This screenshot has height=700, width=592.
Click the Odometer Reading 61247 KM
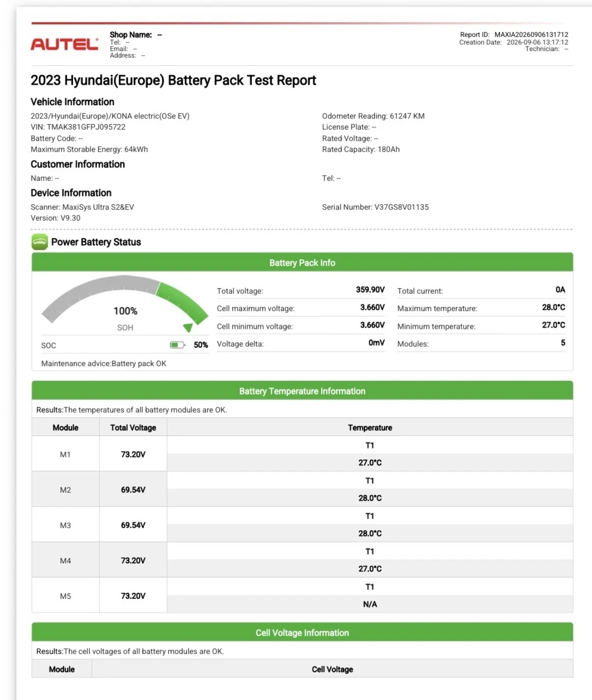(x=373, y=116)
